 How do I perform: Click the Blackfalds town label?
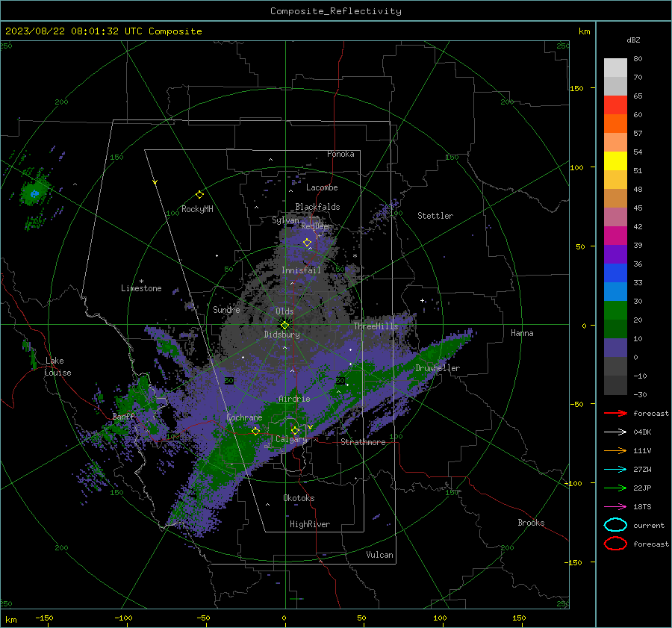317,207
